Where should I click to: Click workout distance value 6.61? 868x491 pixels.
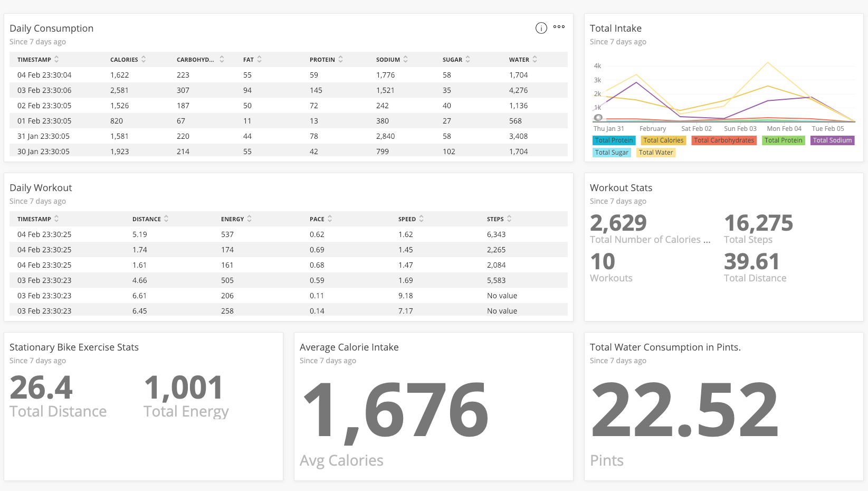pyautogui.click(x=140, y=296)
